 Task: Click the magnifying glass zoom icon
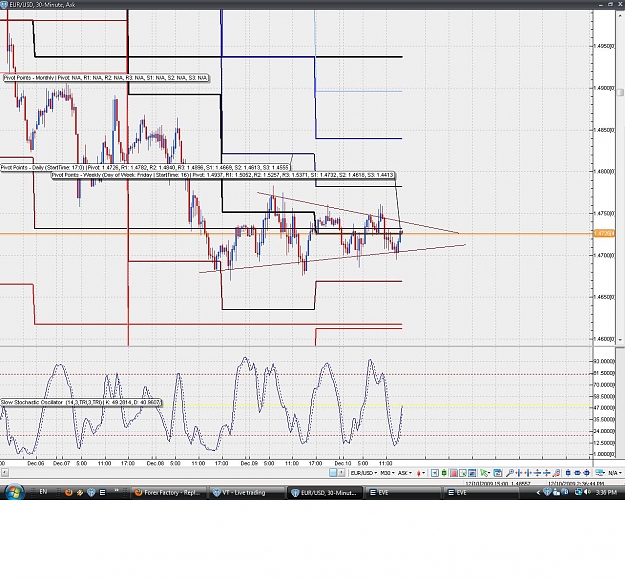[x=510, y=473]
